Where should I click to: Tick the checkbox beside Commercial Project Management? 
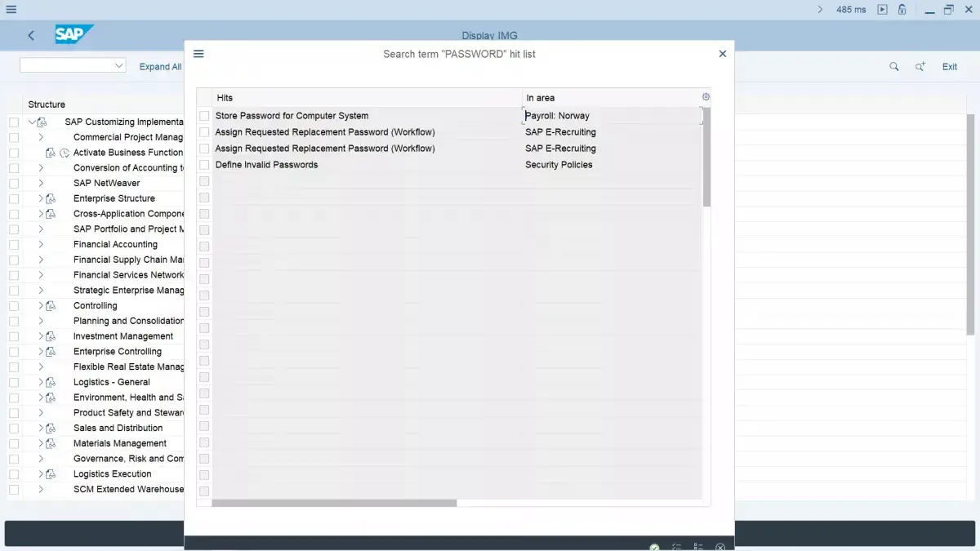(x=13, y=137)
